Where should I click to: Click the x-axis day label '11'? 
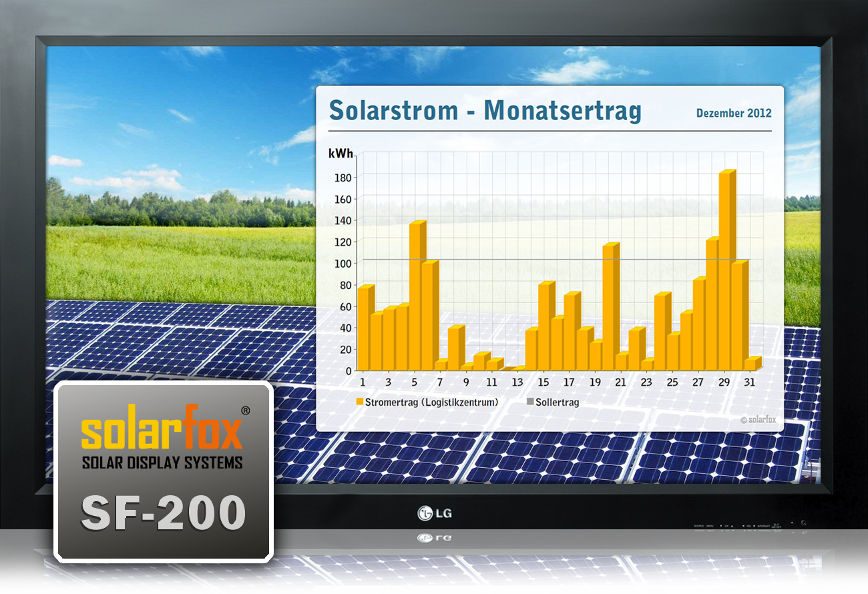pos(491,383)
